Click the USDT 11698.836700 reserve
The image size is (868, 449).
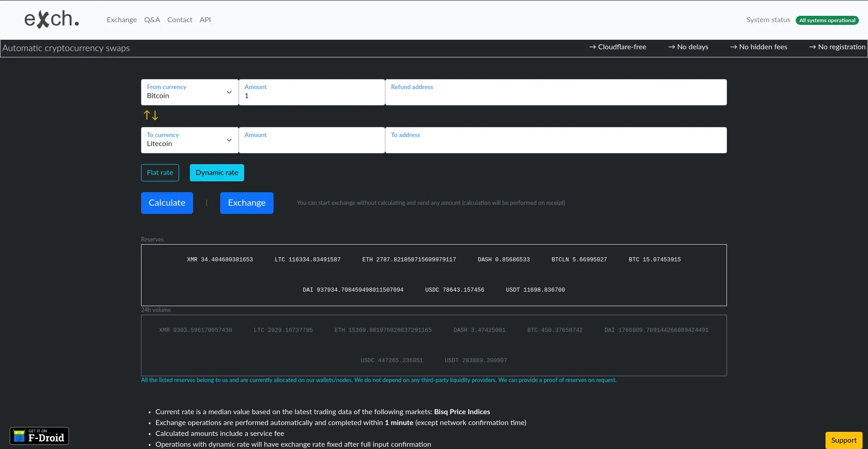(x=535, y=290)
